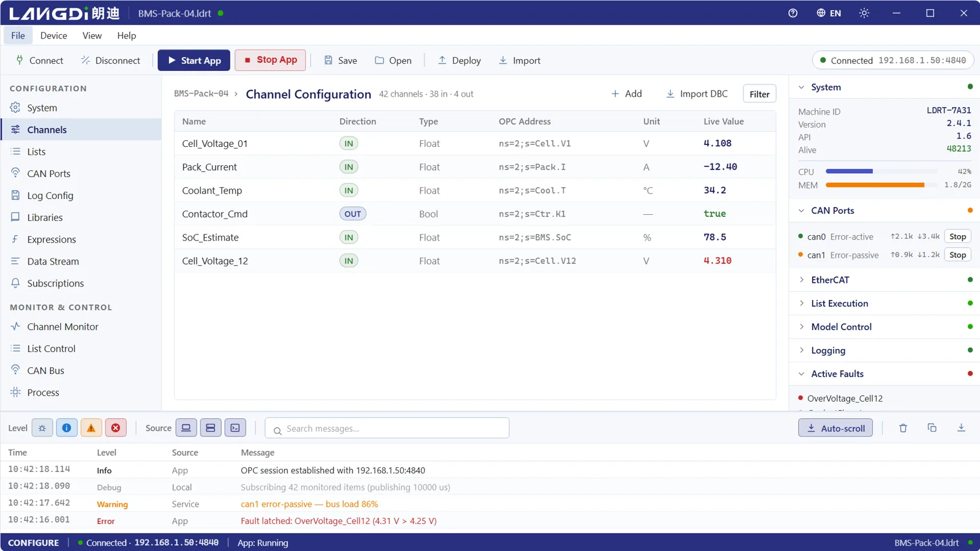Click Connect plug in toolbar
This screenshot has height=551, width=980.
click(x=39, y=61)
